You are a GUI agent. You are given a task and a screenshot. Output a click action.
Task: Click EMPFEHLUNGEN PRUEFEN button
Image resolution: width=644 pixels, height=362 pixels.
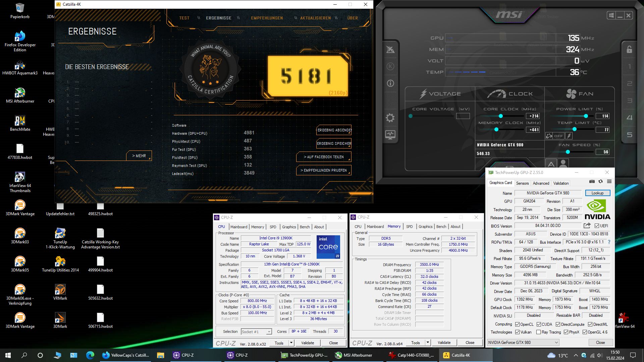pos(324,170)
